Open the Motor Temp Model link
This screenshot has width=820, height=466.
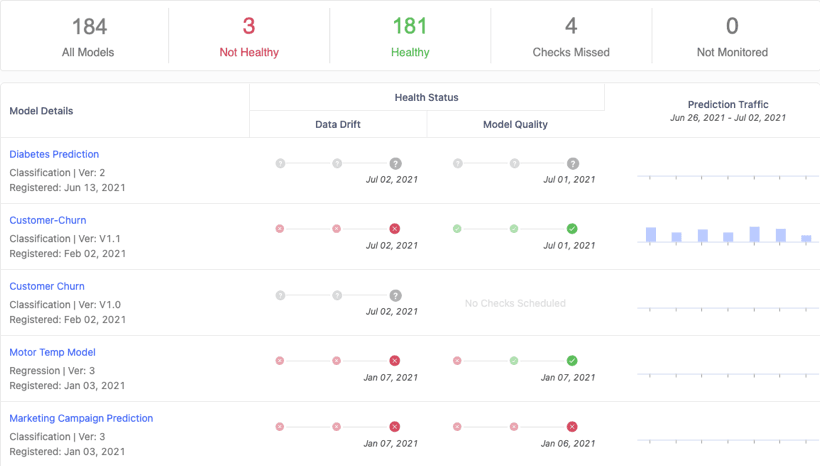(52, 352)
